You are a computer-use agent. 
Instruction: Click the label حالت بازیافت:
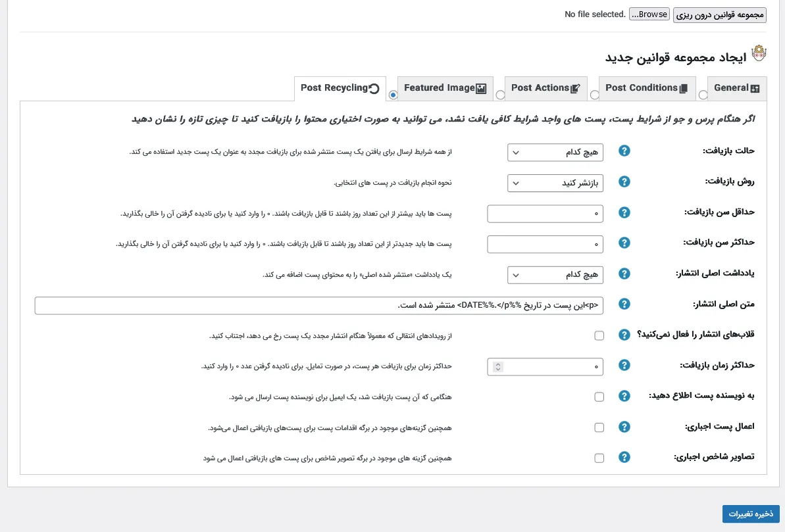728,151
